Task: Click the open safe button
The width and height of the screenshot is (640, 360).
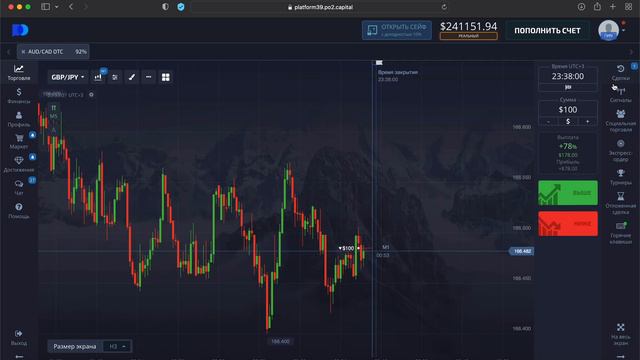Action: pos(396,30)
